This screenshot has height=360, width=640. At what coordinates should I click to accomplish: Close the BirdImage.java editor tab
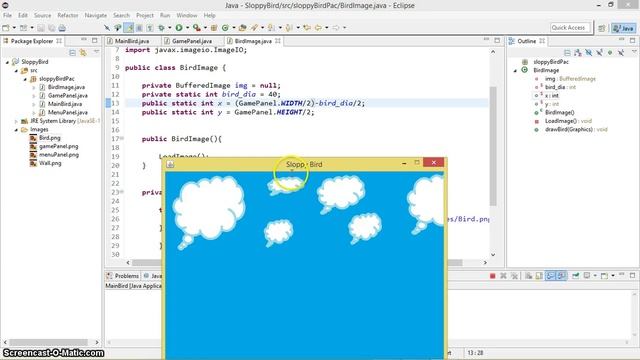(x=278, y=41)
